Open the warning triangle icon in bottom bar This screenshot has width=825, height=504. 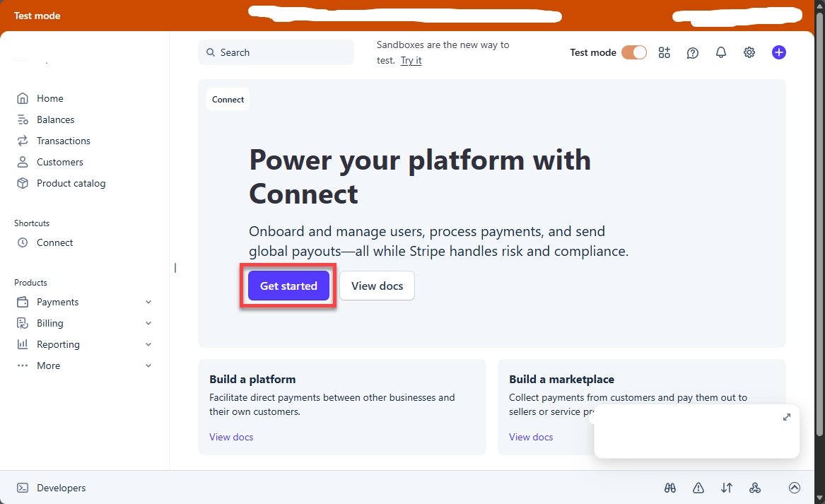[x=698, y=488]
